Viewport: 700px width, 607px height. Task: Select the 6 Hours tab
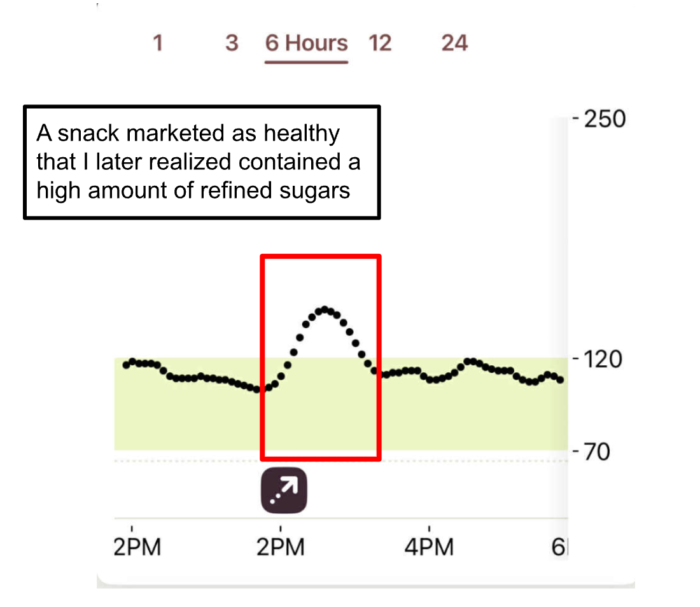coord(307,43)
